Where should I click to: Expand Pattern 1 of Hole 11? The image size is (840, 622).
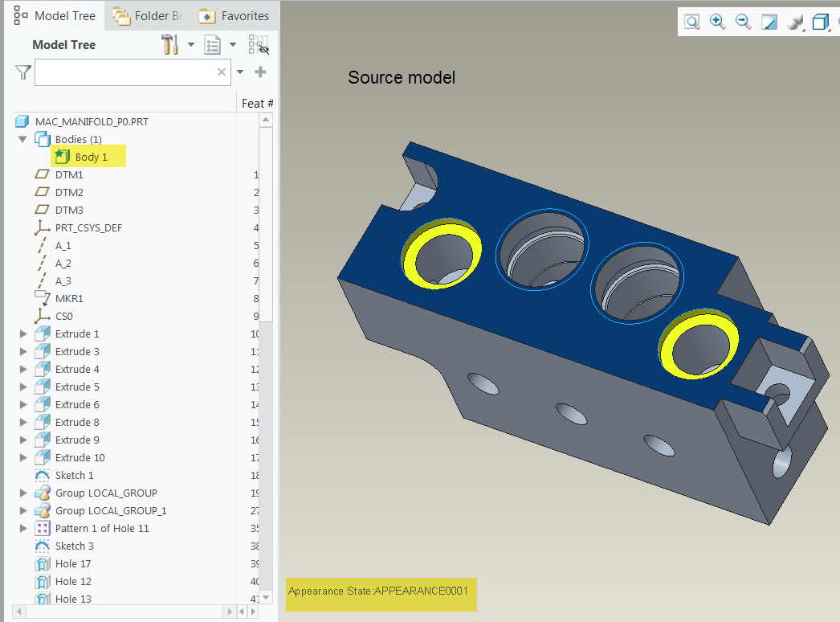(x=22, y=528)
